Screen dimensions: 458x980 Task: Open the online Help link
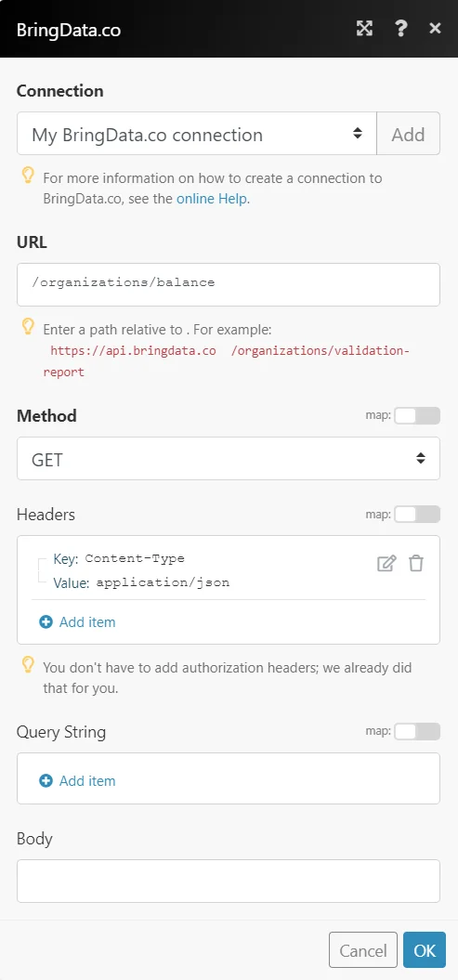point(212,200)
